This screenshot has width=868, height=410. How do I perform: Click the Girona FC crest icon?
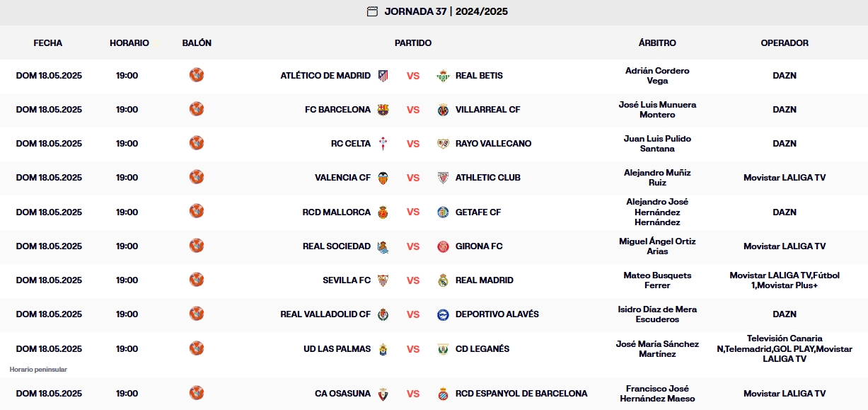[x=444, y=246]
